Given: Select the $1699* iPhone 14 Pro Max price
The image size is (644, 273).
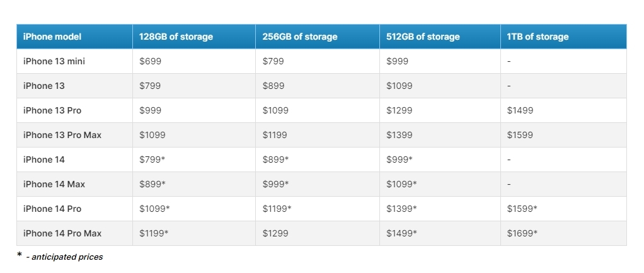Looking at the screenshot, I should (522, 233).
